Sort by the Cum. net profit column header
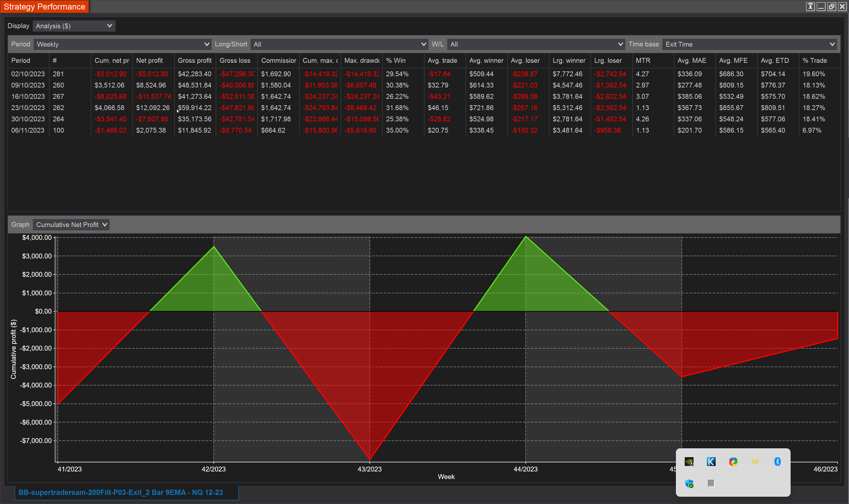The image size is (849, 504). tap(112, 60)
